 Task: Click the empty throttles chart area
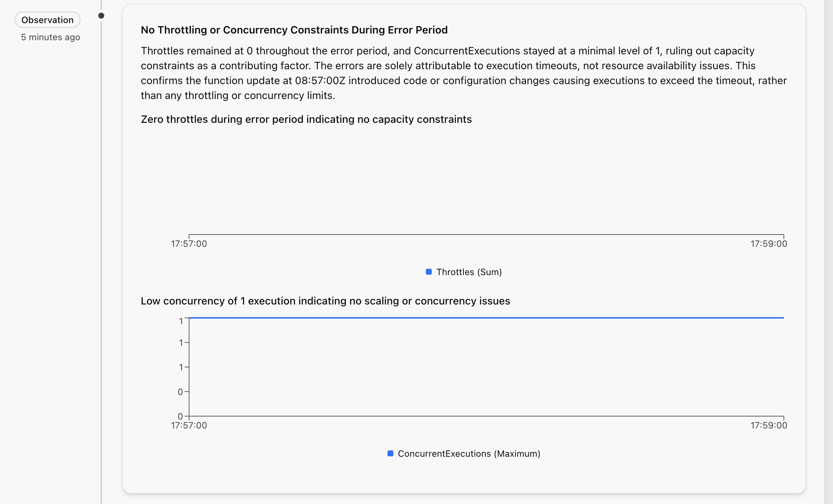484,182
